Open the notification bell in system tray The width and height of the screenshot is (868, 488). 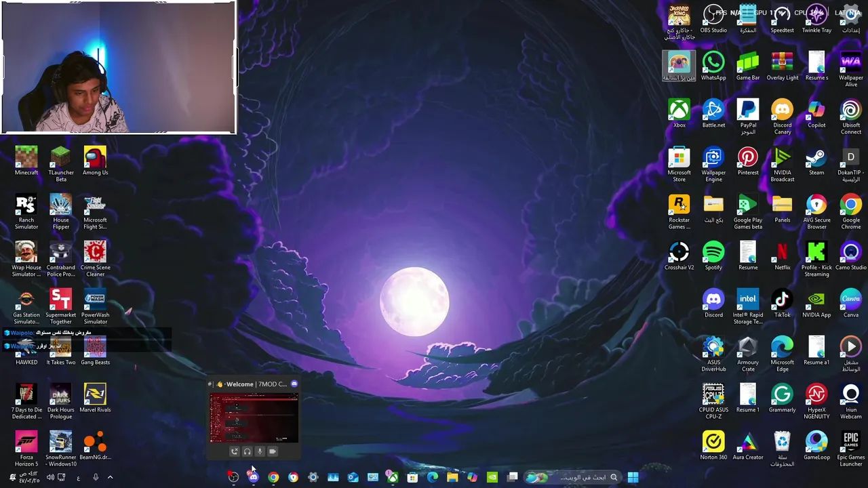(x=12, y=477)
